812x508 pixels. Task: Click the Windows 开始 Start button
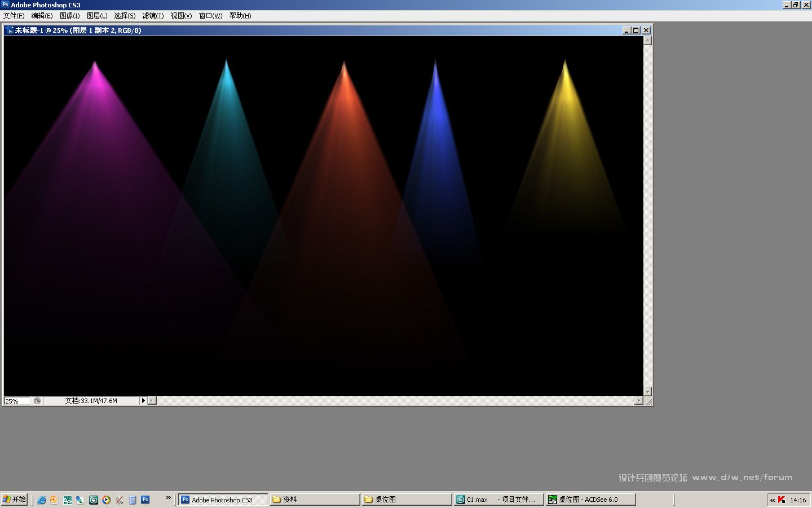coord(15,500)
